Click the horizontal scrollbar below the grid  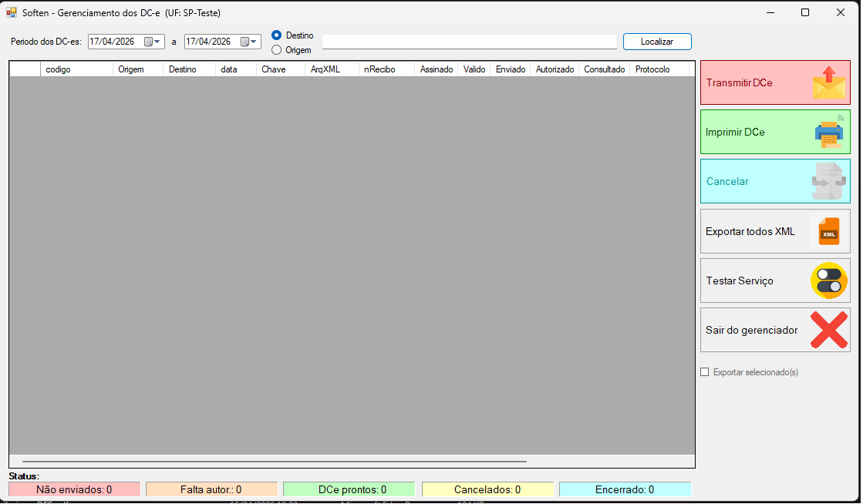click(274, 462)
